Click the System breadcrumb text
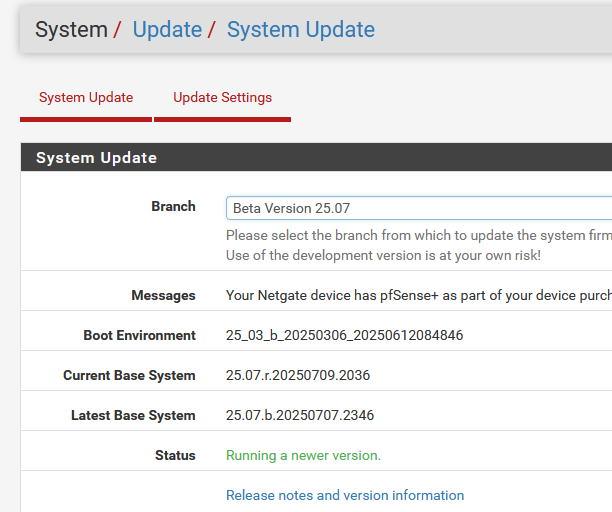 [71, 30]
